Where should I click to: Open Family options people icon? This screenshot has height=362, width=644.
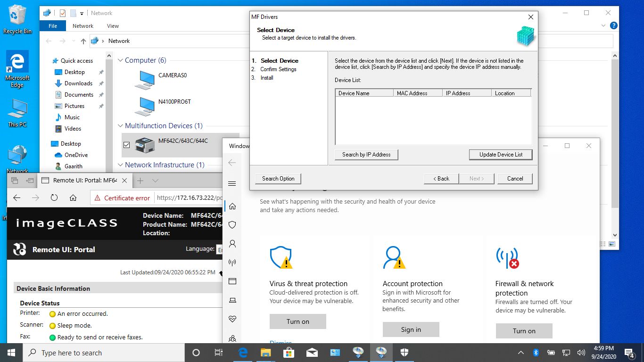point(232,338)
